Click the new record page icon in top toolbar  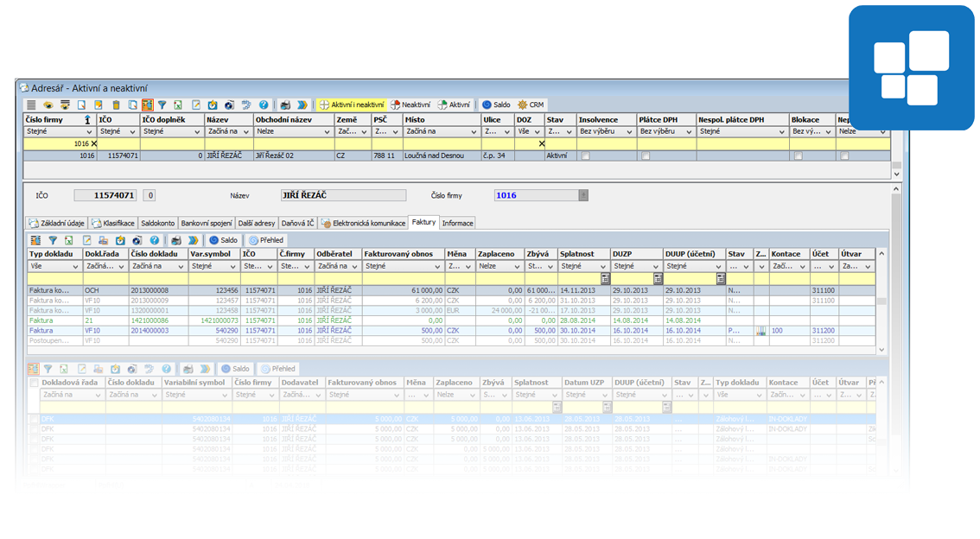(81, 105)
